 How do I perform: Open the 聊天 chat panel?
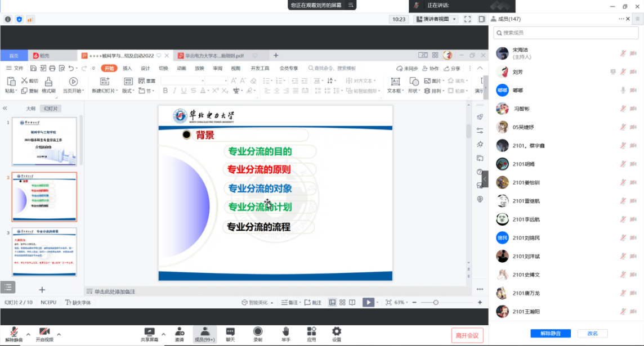click(x=230, y=332)
